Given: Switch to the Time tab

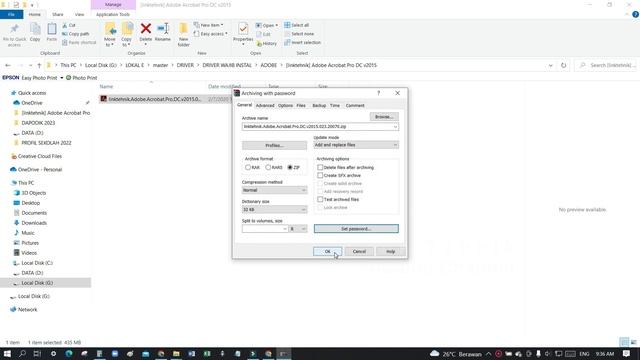Looking at the screenshot, I should 335,105.
